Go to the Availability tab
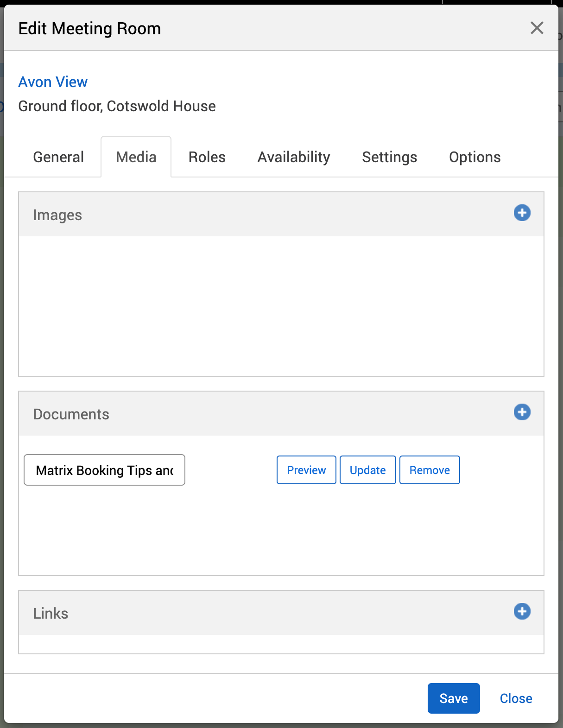The image size is (563, 728). [294, 157]
